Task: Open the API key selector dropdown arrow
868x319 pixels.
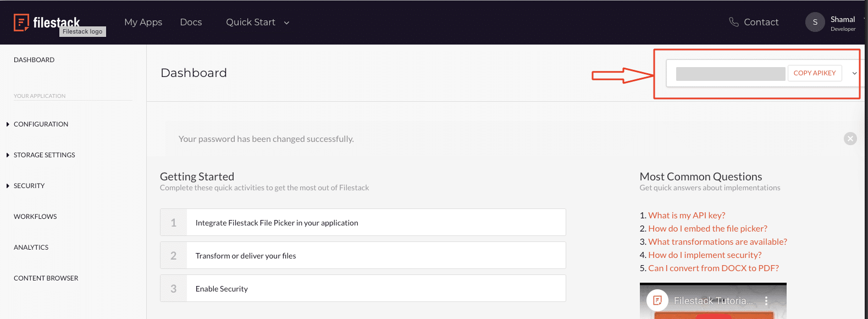Action: click(x=854, y=73)
